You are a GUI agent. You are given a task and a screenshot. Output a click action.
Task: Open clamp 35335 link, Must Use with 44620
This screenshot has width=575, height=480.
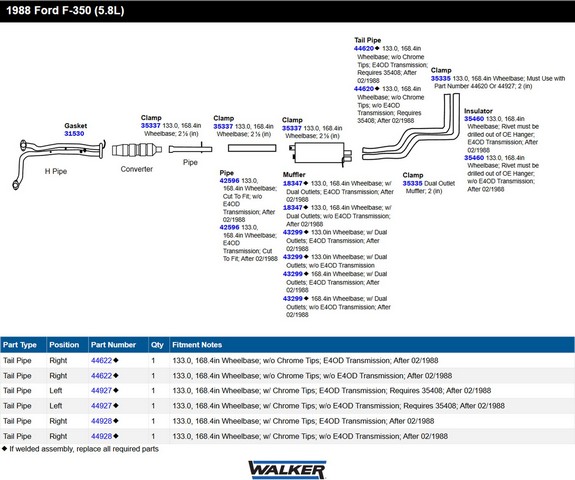440,78
